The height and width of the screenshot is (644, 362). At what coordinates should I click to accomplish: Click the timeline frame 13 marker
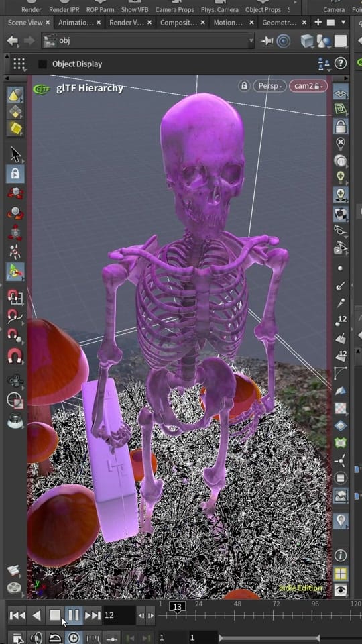(x=177, y=607)
